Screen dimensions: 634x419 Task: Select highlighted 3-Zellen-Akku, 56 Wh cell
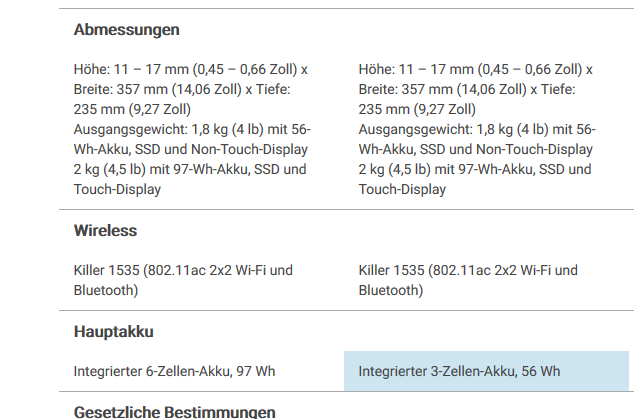point(486,371)
